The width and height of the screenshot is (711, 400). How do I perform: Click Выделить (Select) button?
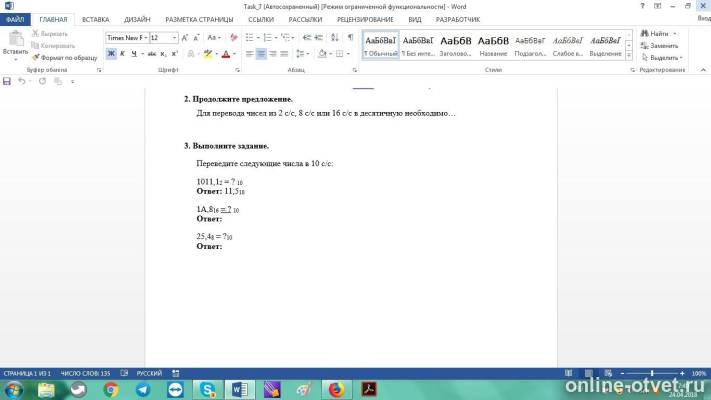pos(662,58)
